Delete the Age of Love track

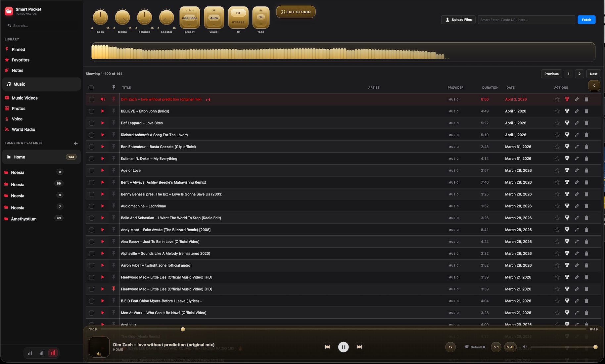click(586, 170)
